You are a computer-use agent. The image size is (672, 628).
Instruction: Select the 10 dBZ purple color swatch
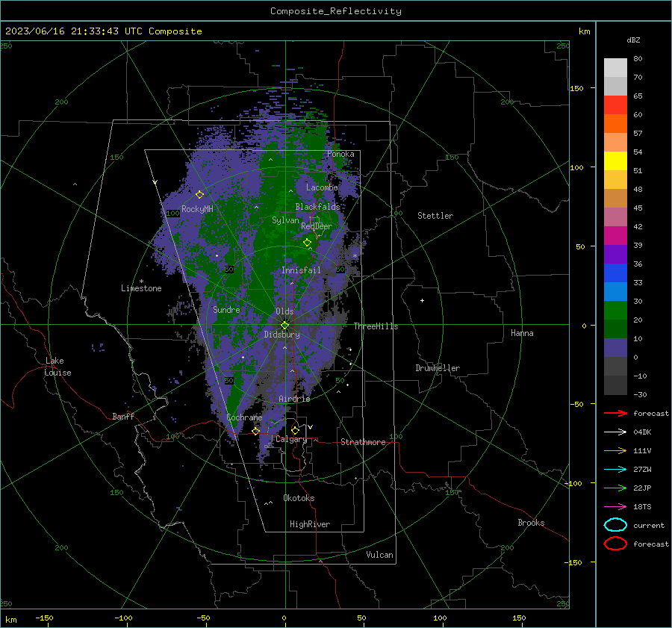[615, 348]
